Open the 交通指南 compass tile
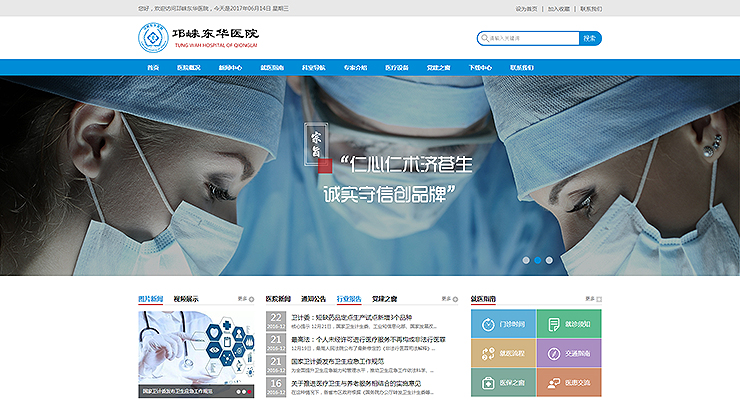 tap(568, 353)
